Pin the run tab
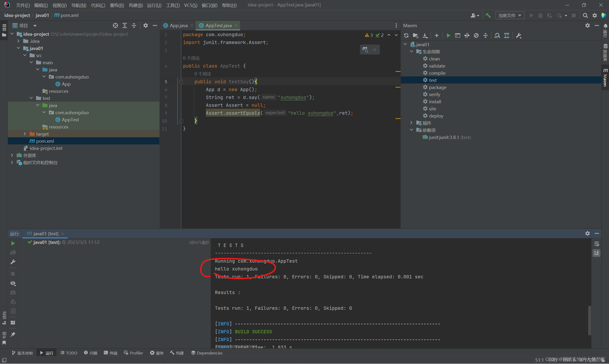The height and width of the screenshot is (364, 609). tap(13, 334)
